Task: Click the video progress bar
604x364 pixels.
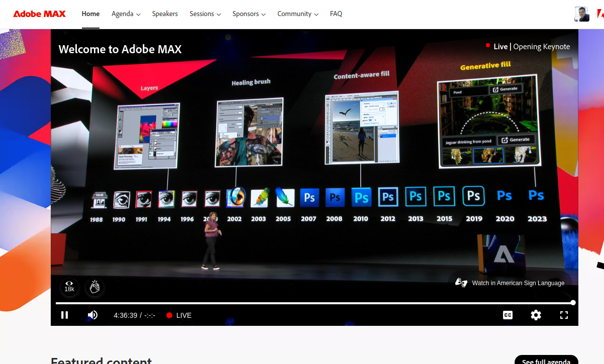Action: [x=315, y=303]
